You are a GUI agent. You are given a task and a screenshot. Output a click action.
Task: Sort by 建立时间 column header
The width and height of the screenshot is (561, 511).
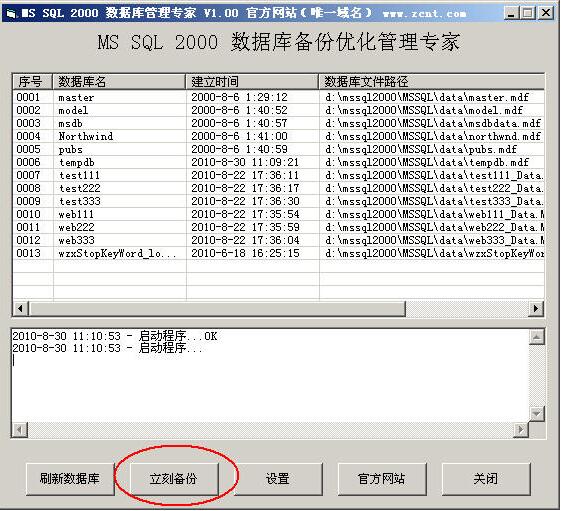coord(252,82)
